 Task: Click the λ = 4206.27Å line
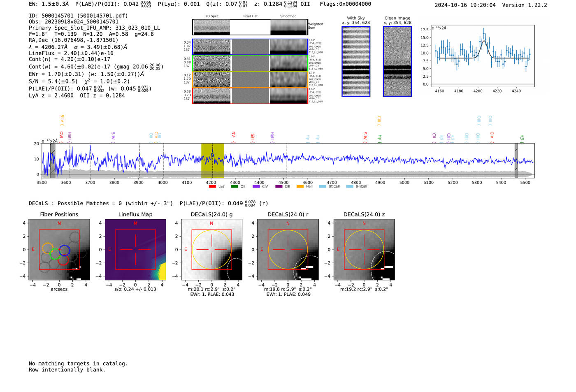coord(78,47)
